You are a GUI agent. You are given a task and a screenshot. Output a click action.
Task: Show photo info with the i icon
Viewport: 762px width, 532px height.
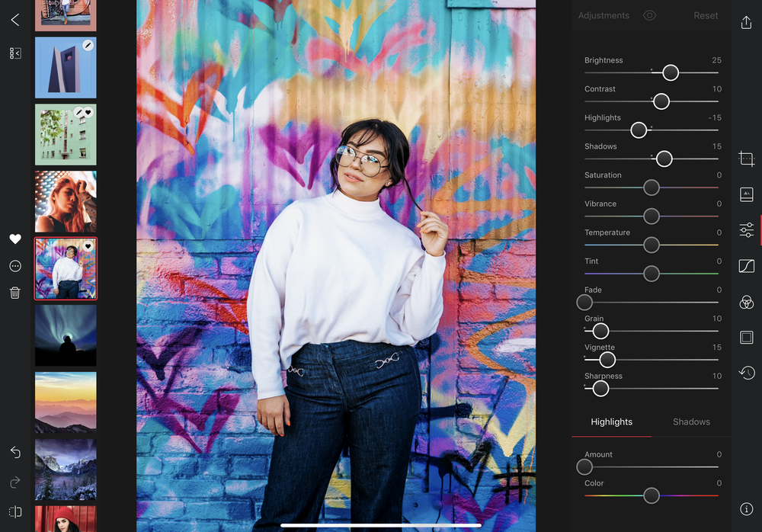coord(747,508)
